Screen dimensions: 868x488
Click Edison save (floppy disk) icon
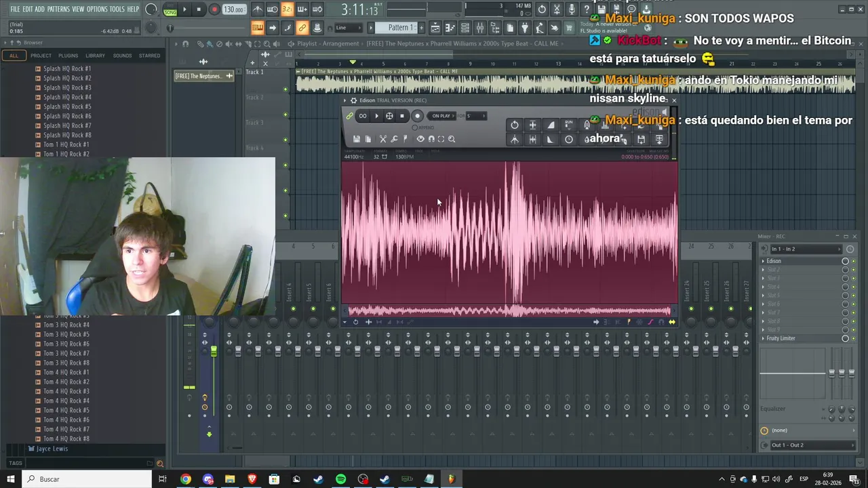pos(356,139)
